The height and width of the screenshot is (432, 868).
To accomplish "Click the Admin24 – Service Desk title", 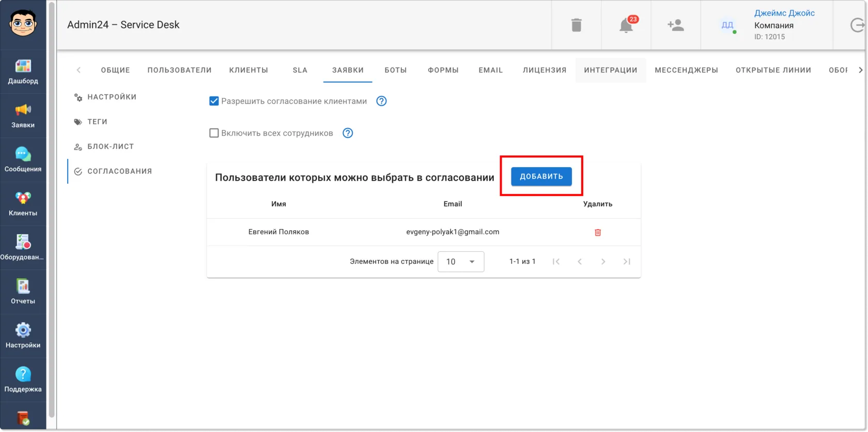I will [x=123, y=25].
